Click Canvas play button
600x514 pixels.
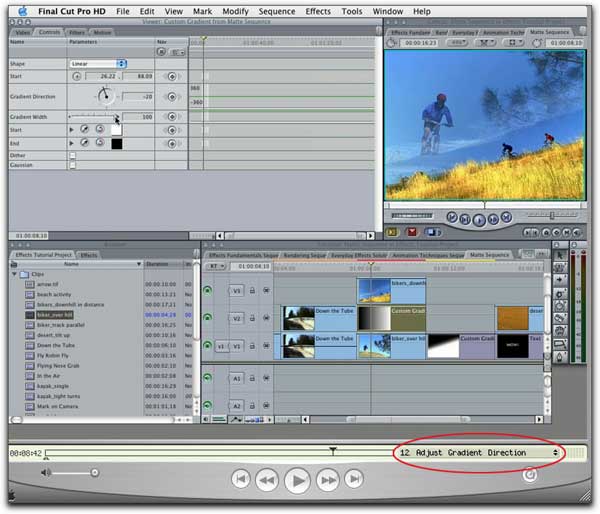pos(479,220)
